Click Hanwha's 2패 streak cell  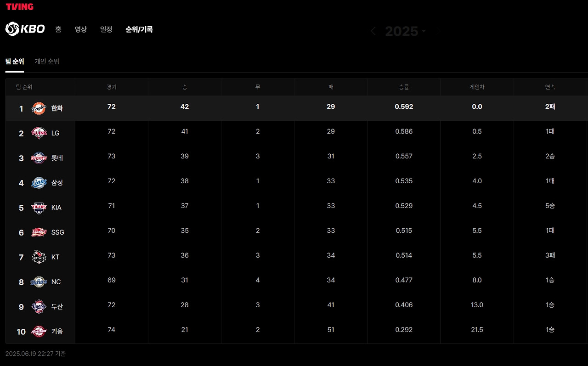pyautogui.click(x=550, y=107)
